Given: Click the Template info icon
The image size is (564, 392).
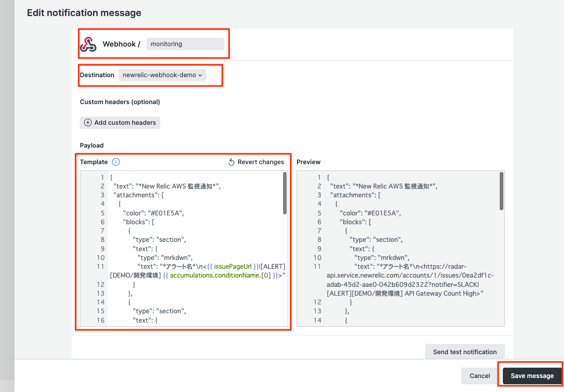Looking at the screenshot, I should click(116, 162).
